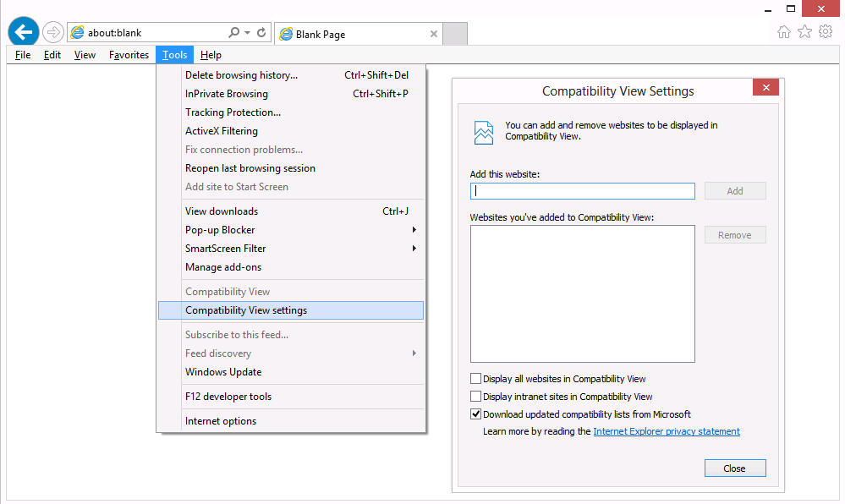Image resolution: width=845 pixels, height=504 pixels.
Task: Open Favorites with the star icon
Action: coord(805,31)
